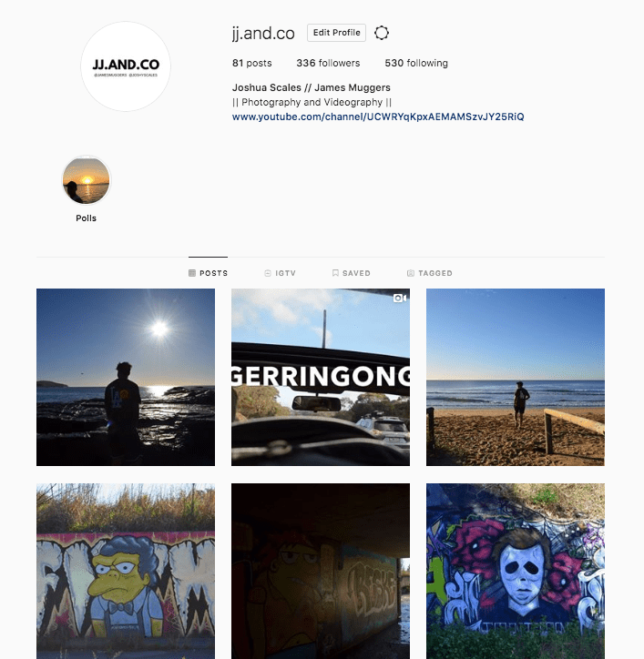644x659 pixels.
Task: Switch to the IGTV tab
Action: [x=280, y=273]
